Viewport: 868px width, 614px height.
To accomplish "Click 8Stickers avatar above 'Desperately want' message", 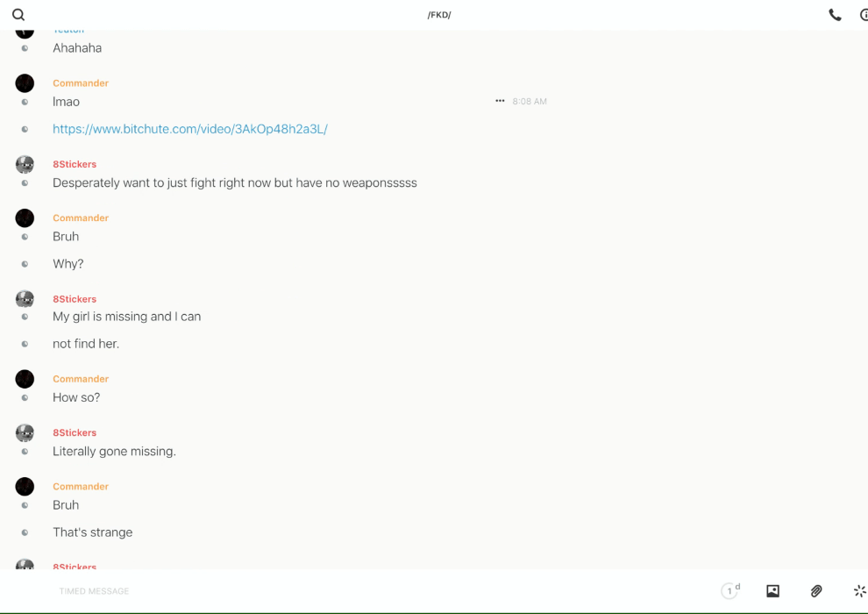I will point(25,164).
